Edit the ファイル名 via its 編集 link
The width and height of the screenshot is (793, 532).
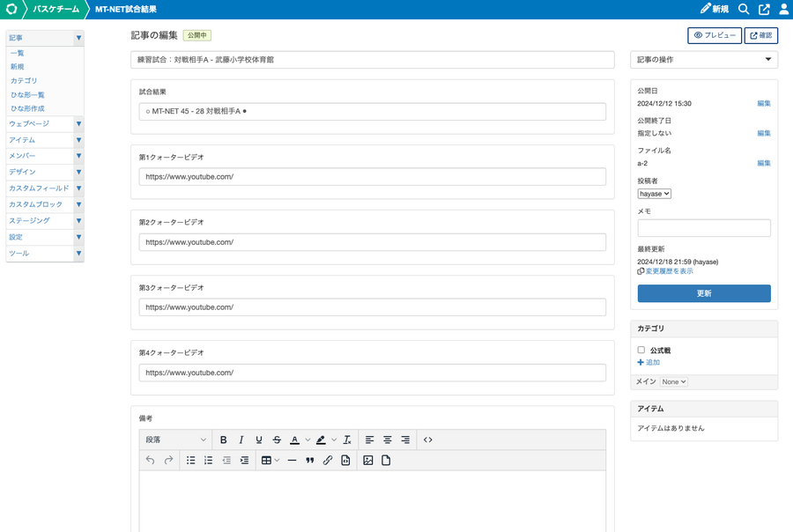pos(764,163)
